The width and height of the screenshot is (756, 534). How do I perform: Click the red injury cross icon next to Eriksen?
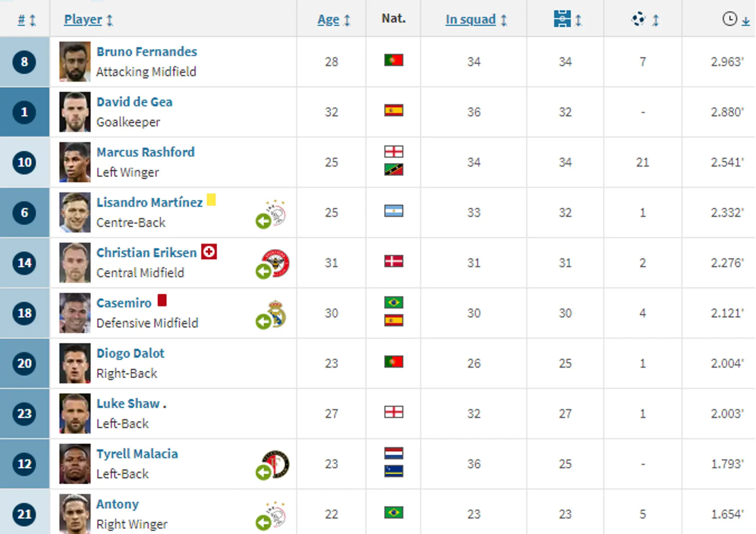click(x=209, y=252)
